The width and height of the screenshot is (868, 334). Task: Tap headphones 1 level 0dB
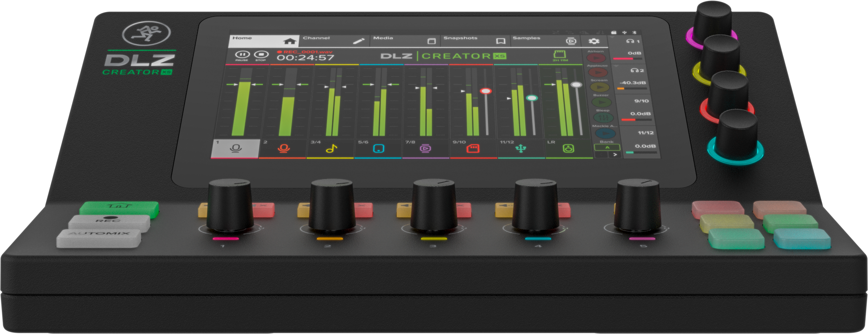click(x=634, y=53)
